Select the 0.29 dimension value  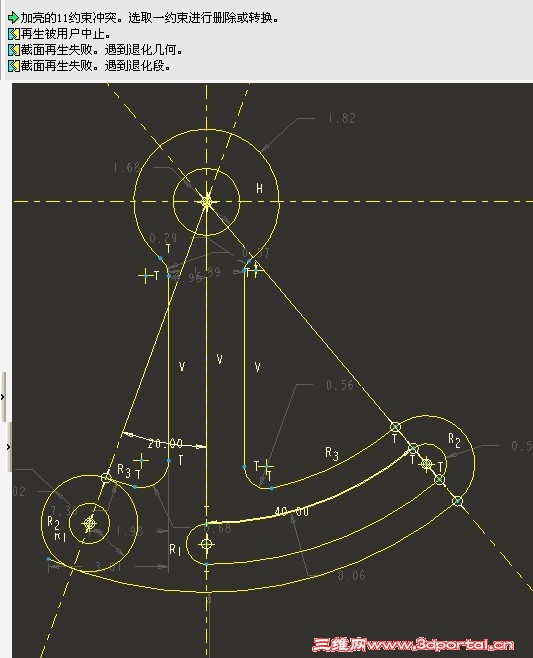[x=163, y=238]
